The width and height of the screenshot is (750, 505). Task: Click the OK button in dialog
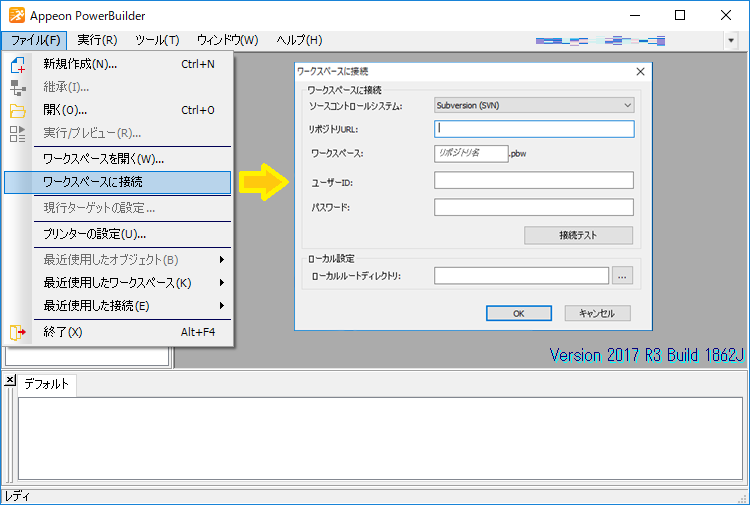[x=518, y=313]
